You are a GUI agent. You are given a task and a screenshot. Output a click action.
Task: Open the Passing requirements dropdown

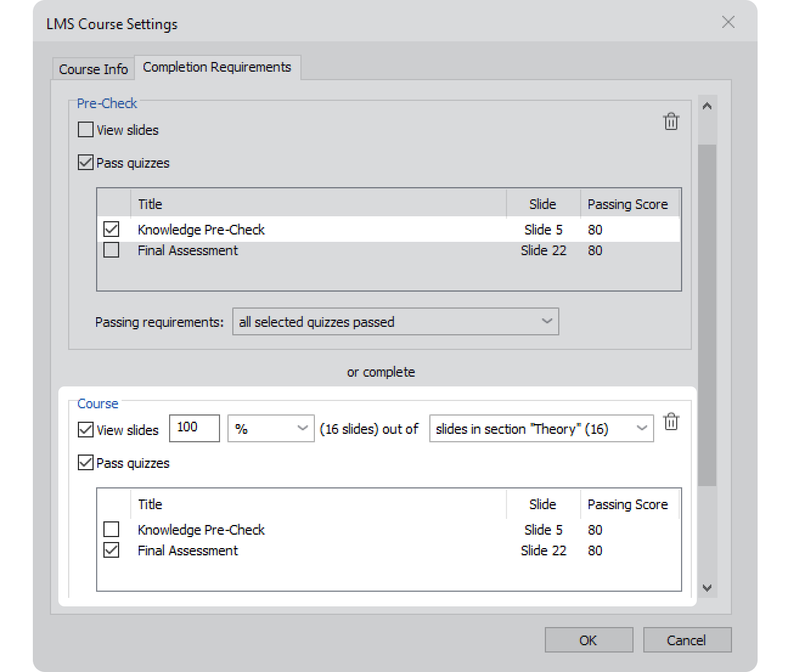coord(396,321)
